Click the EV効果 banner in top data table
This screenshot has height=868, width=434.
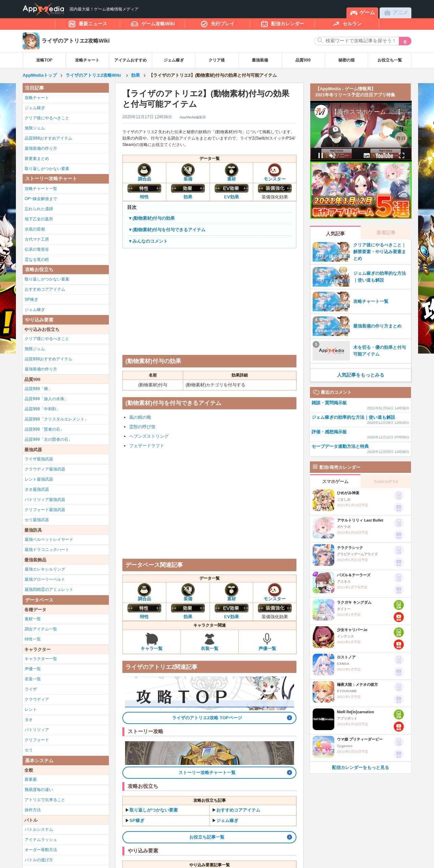pyautogui.click(x=232, y=188)
